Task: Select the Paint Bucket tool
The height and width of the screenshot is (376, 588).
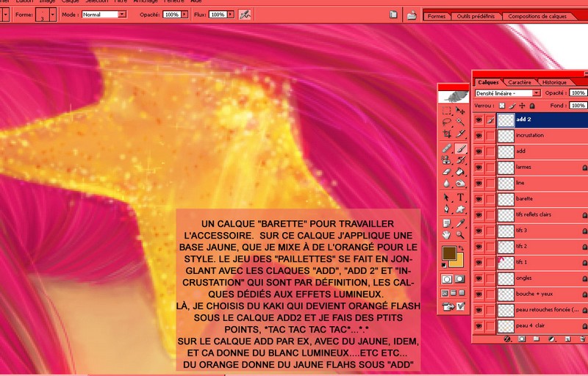Action: [461, 172]
